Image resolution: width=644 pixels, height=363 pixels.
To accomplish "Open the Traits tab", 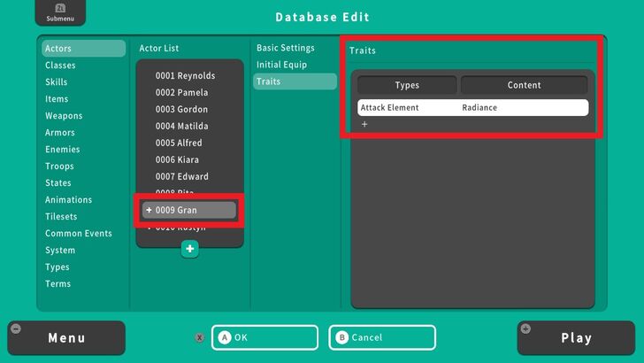I will pos(268,81).
